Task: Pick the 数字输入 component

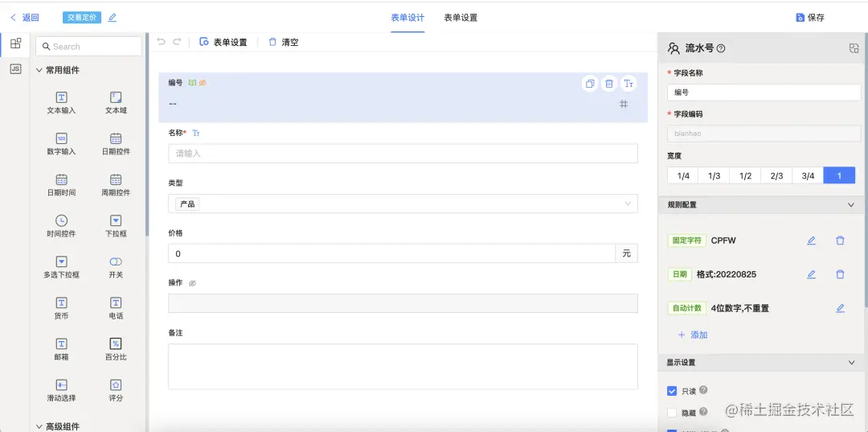Action: pos(61,143)
